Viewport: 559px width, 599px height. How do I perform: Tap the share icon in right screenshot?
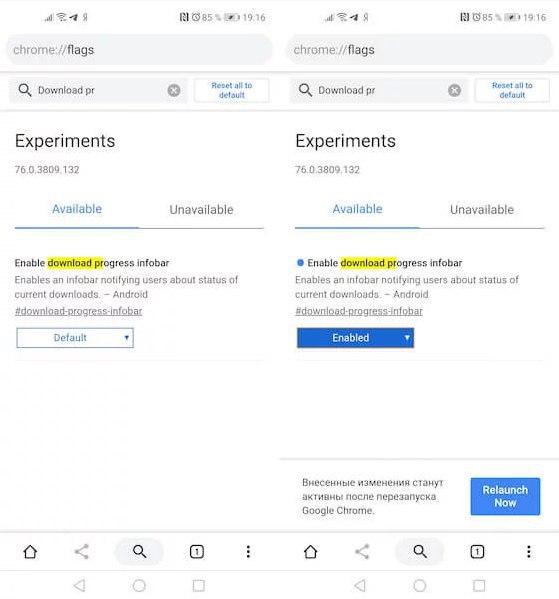(x=362, y=552)
